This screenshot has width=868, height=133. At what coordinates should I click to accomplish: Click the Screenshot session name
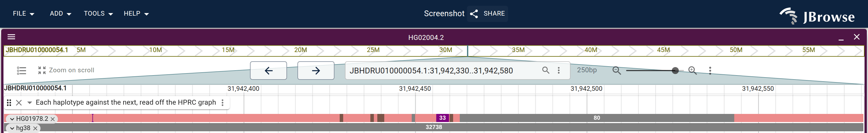click(x=444, y=14)
